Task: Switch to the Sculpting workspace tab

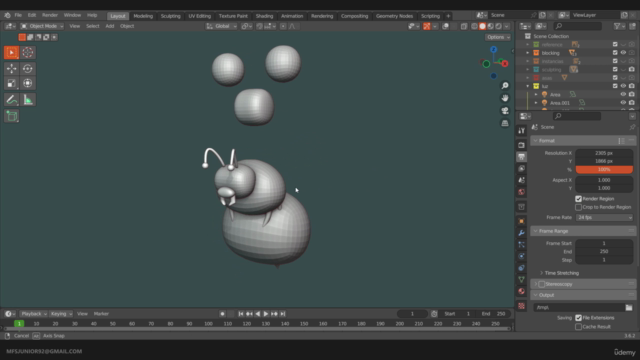Action: coord(171,16)
